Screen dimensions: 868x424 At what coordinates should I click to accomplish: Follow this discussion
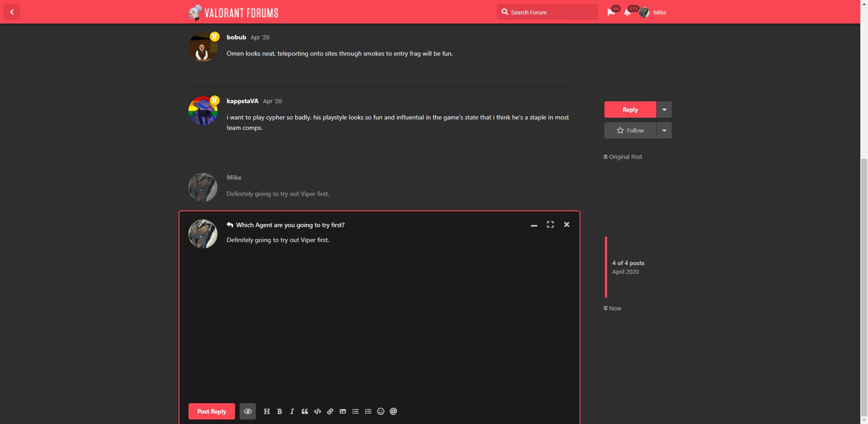coord(630,130)
